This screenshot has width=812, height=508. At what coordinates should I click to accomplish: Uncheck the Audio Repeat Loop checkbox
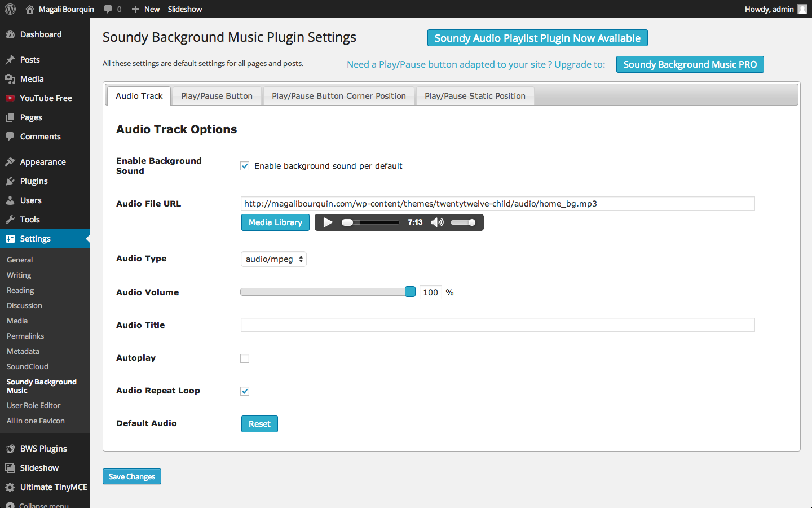245,391
